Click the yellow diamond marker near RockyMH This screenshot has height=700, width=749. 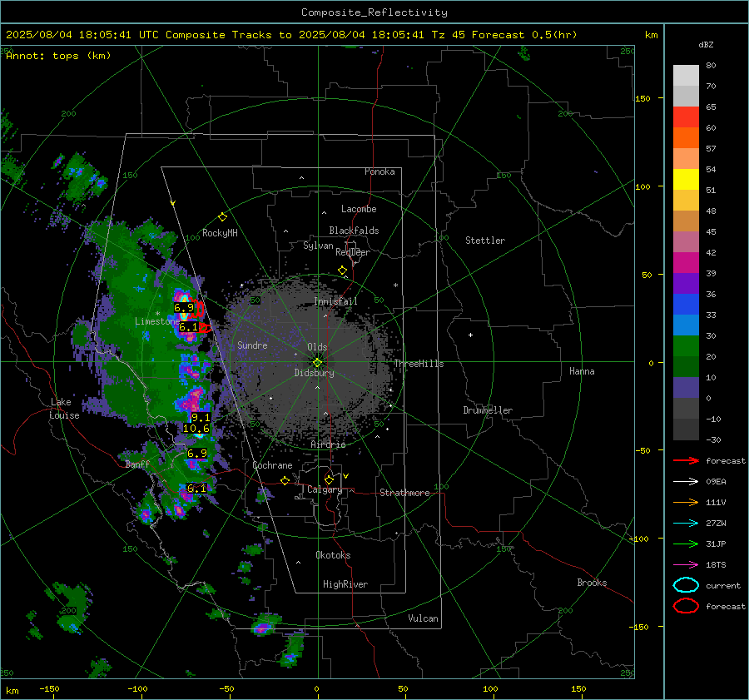click(x=222, y=217)
